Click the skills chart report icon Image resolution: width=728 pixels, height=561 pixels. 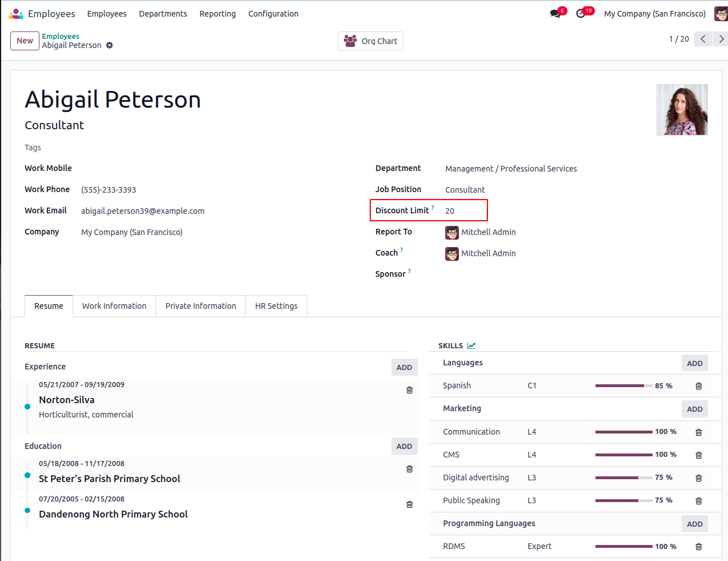click(471, 345)
